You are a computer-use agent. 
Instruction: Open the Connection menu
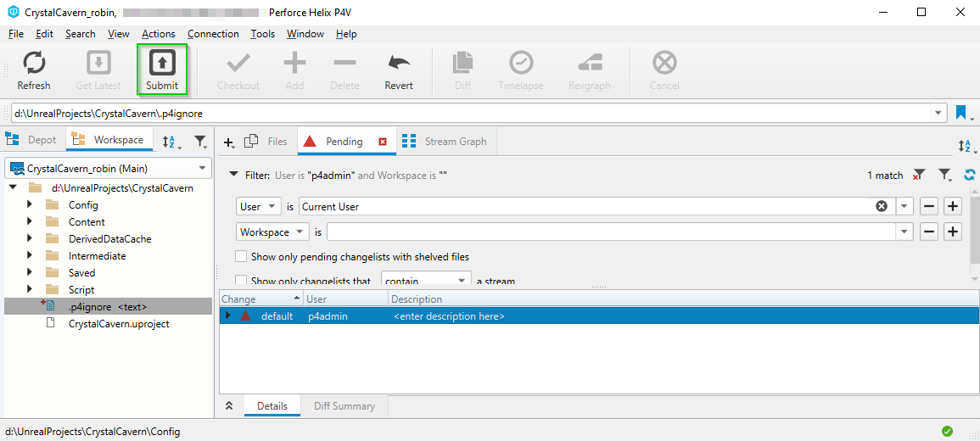point(213,34)
